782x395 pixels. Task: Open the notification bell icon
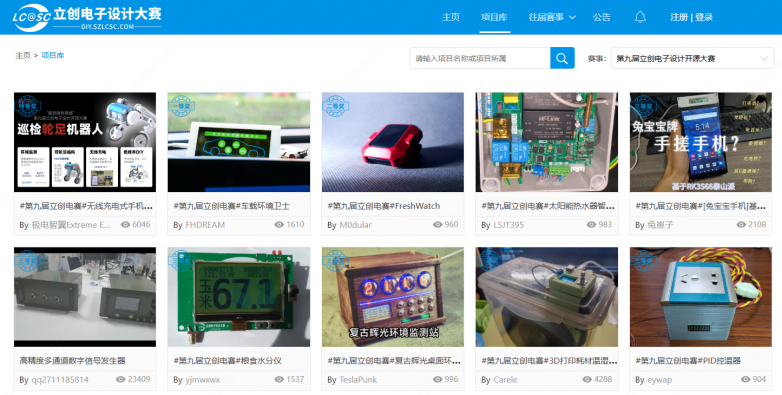coord(640,17)
